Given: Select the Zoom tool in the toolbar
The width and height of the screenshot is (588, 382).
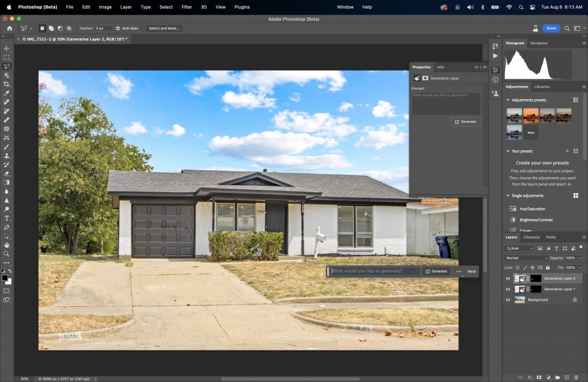Looking at the screenshot, I should click(6, 254).
